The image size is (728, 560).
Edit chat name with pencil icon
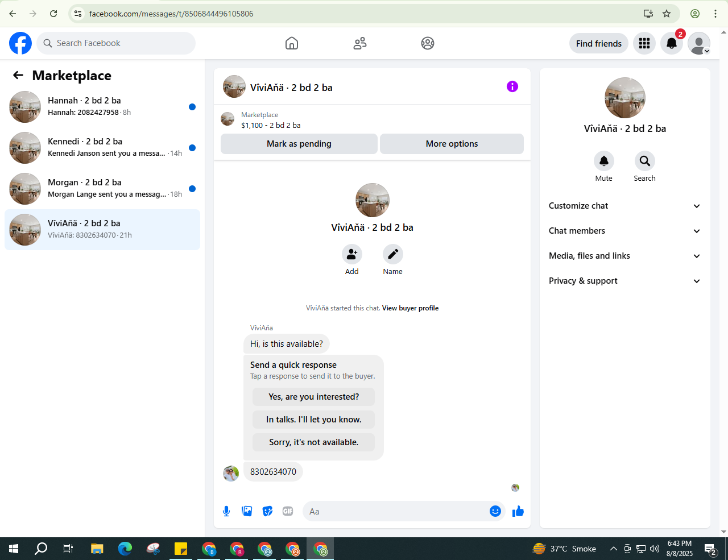tap(392, 254)
